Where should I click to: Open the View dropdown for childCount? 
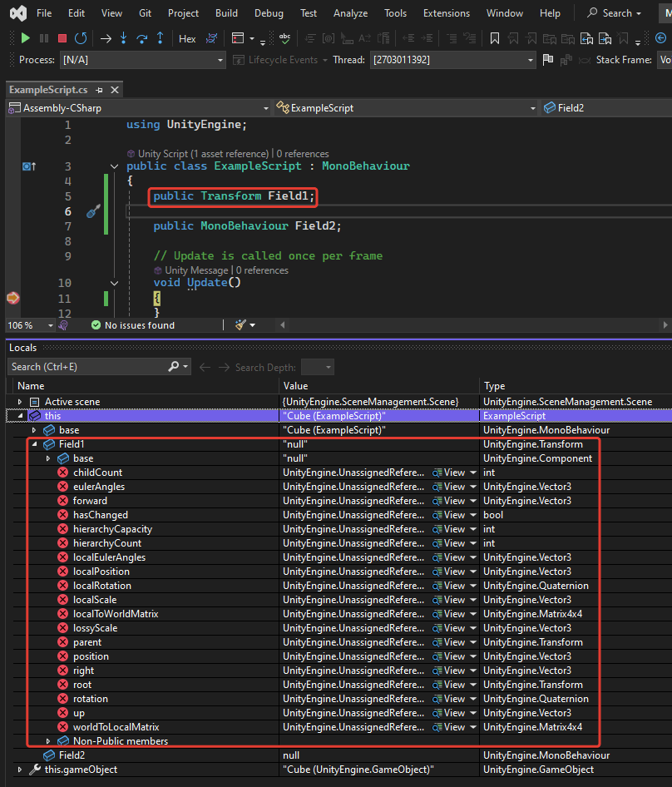474,473
